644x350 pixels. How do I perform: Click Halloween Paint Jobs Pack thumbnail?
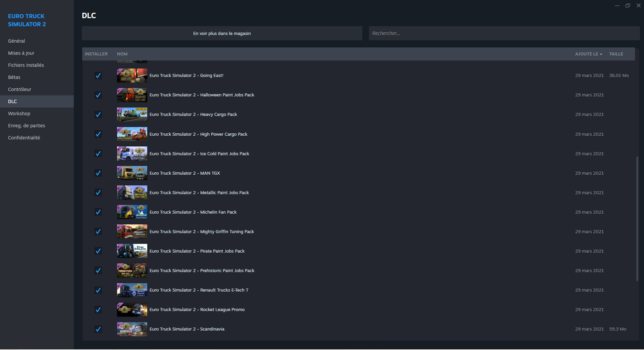(132, 95)
